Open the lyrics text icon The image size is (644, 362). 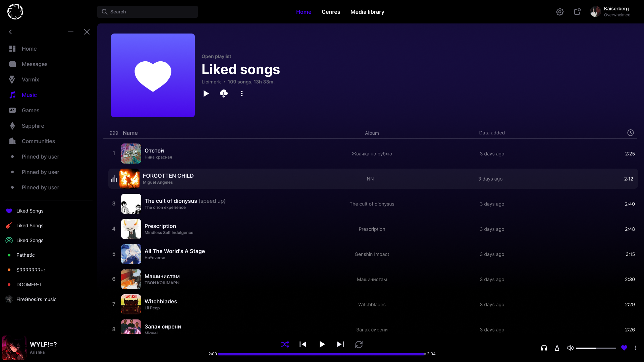pyautogui.click(x=557, y=348)
